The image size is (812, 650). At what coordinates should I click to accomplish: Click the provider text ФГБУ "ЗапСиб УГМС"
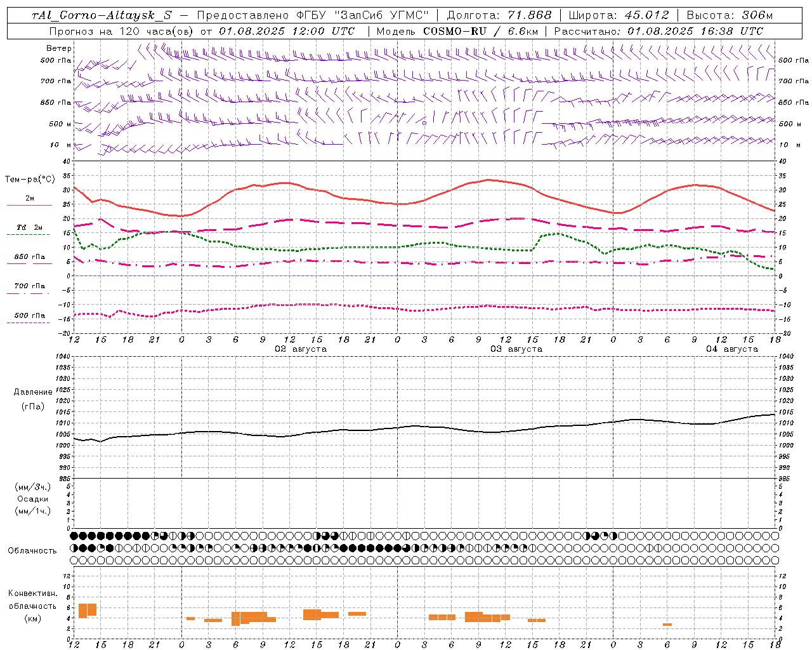coord(362,15)
